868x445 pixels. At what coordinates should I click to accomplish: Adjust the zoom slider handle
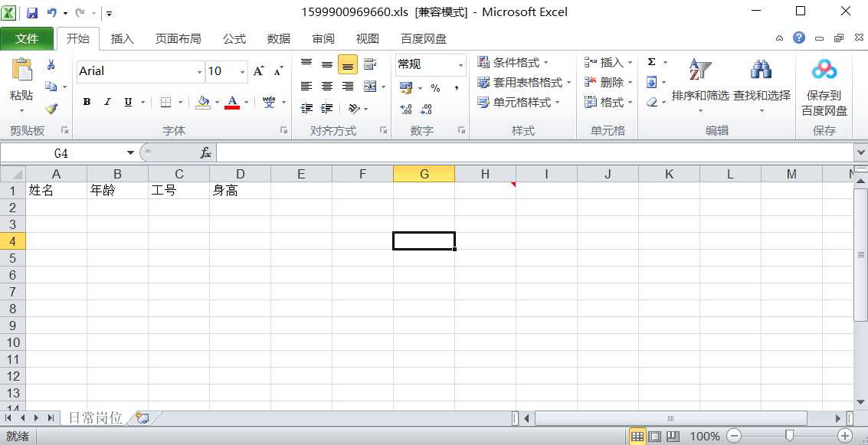tap(790, 436)
